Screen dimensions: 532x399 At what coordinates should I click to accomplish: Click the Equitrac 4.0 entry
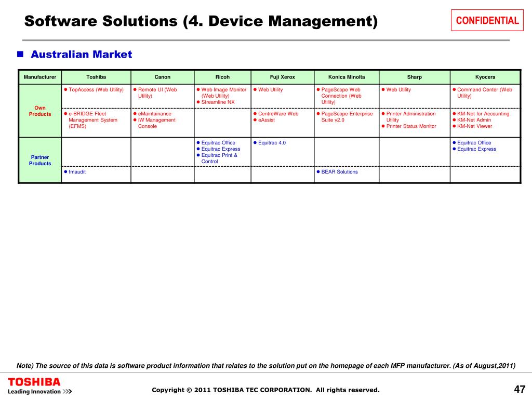(272, 143)
